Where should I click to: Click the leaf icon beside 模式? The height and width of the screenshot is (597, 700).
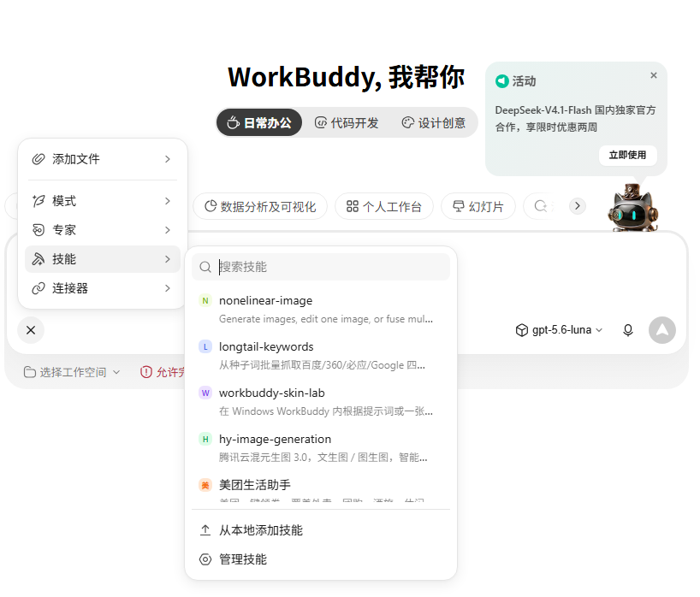(x=39, y=201)
